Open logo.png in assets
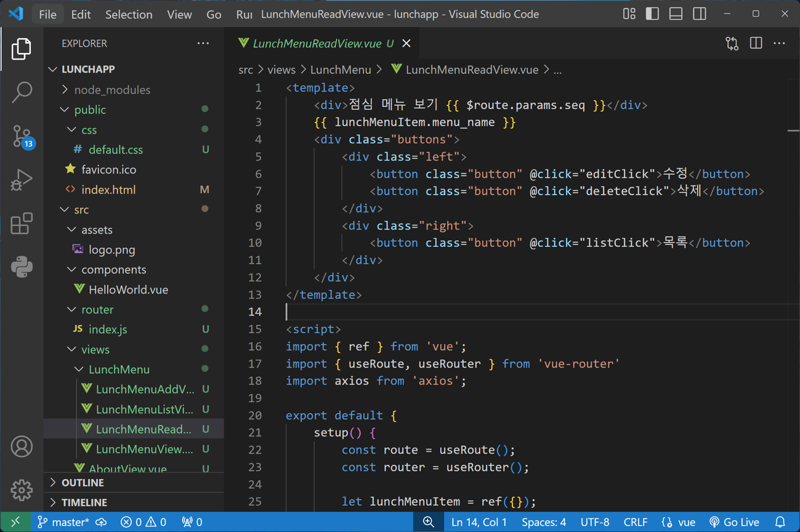The height and width of the screenshot is (532, 800). [x=134, y=250]
